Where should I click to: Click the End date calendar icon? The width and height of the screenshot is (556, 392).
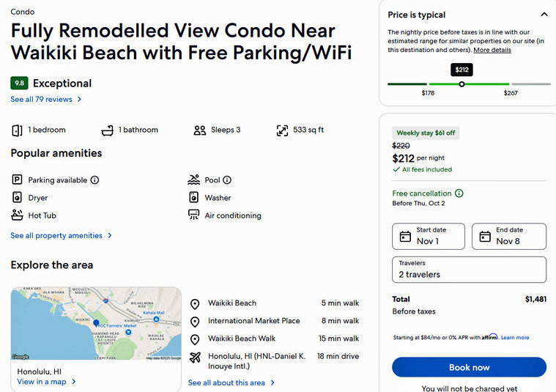[x=485, y=236]
